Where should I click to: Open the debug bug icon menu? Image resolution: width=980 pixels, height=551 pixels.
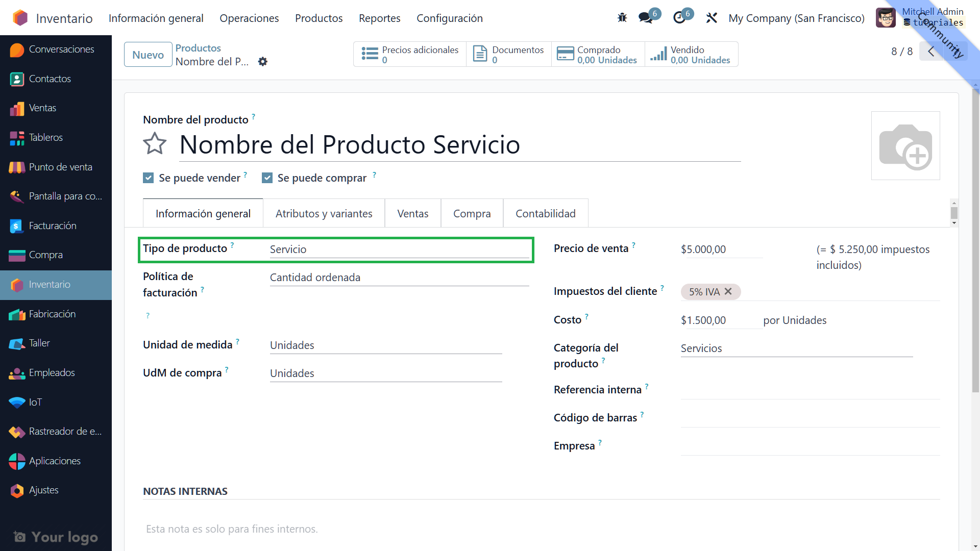tap(622, 18)
